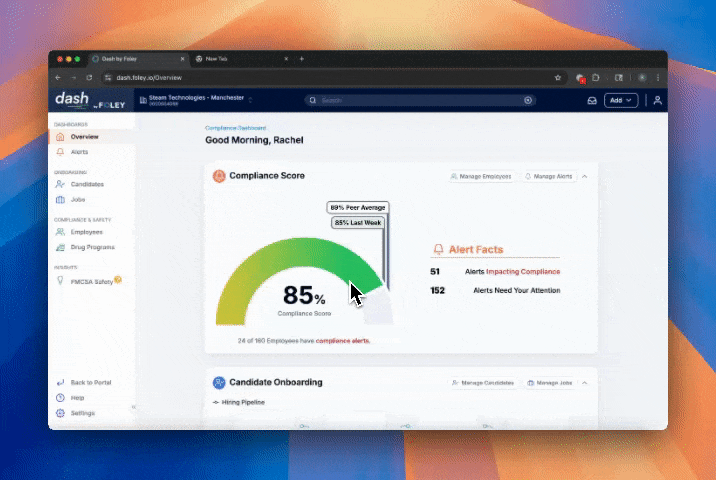The height and width of the screenshot is (480, 716).
Task: Select Candidates in the sidebar menu
Action: [x=87, y=184]
